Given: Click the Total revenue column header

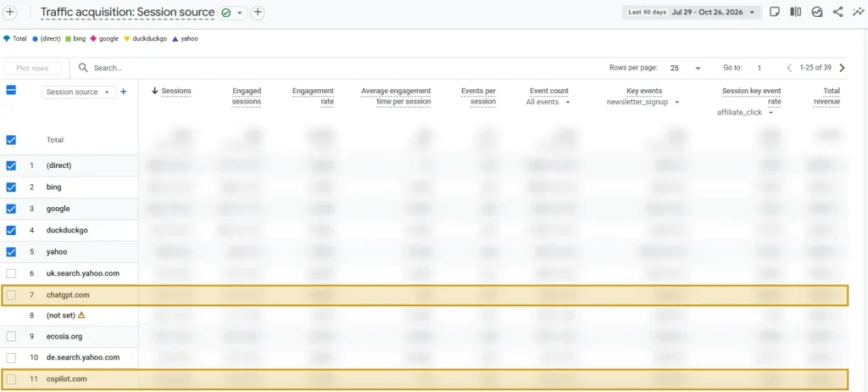Looking at the screenshot, I should [826, 96].
